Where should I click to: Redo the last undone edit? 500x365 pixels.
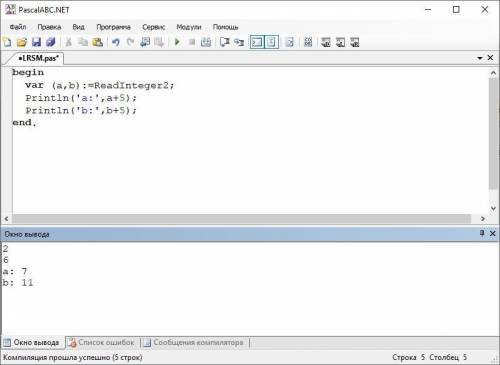130,42
